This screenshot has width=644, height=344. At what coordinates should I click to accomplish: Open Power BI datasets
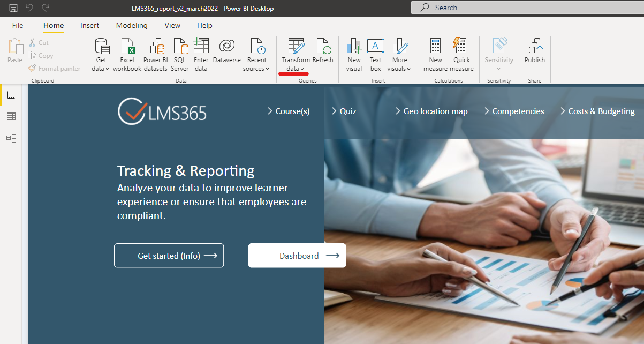(x=155, y=55)
